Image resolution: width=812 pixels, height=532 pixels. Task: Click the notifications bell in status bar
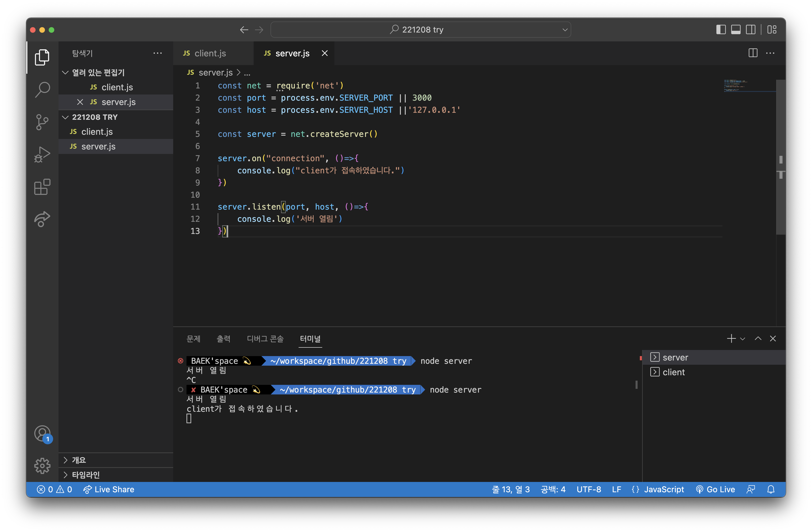click(x=771, y=489)
